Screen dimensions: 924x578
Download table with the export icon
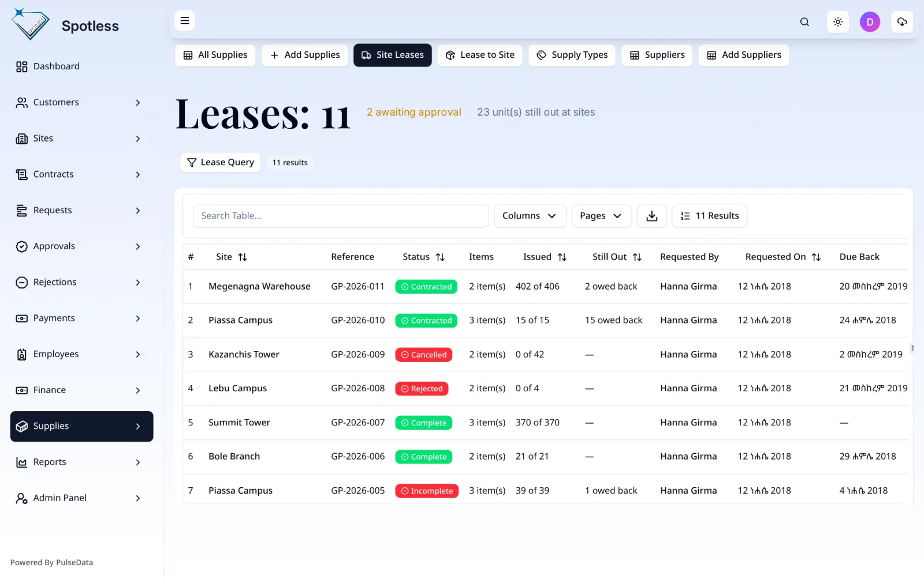point(652,216)
